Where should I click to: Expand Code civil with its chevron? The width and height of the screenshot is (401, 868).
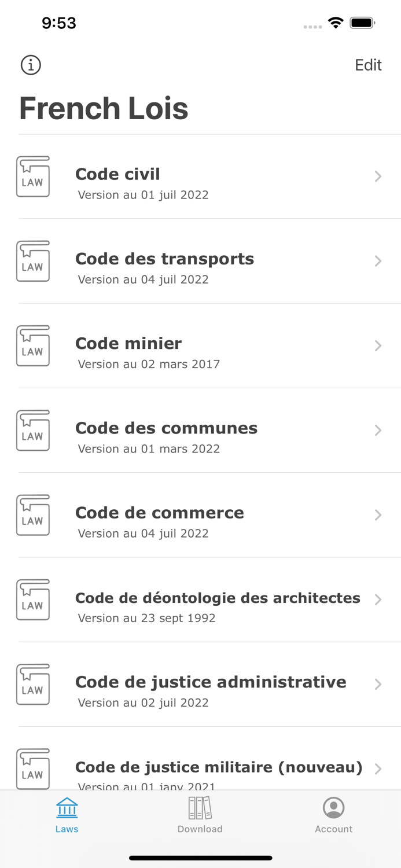[x=378, y=176]
